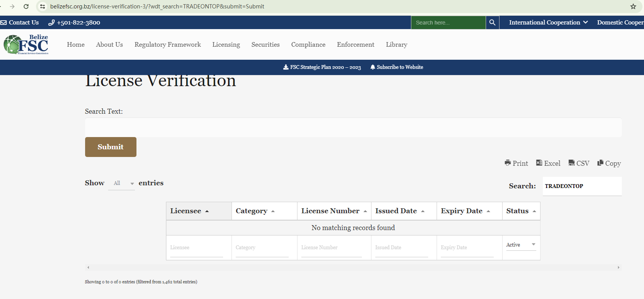The height and width of the screenshot is (299, 644).
Task: Expand International Cooperation menu
Action: point(548,23)
